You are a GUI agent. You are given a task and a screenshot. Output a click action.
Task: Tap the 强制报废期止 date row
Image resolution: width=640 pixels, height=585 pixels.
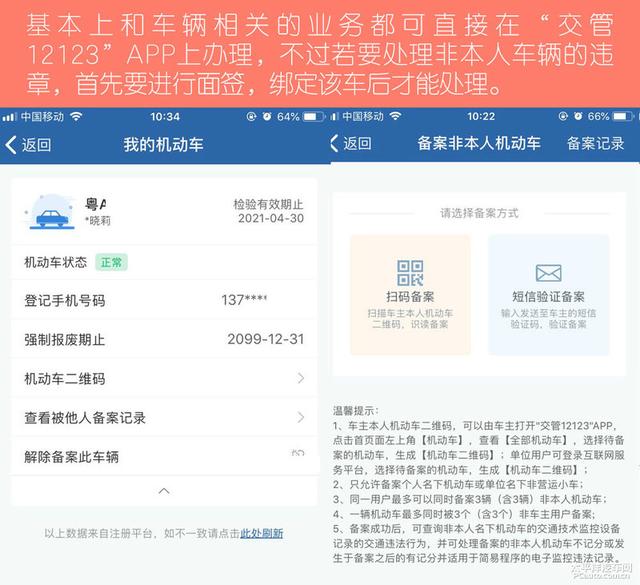coord(164,339)
